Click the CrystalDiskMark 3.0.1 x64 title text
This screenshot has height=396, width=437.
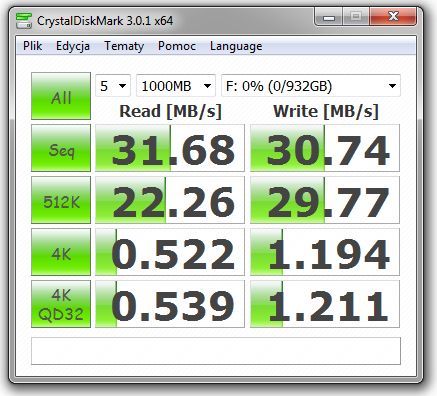tap(105, 21)
